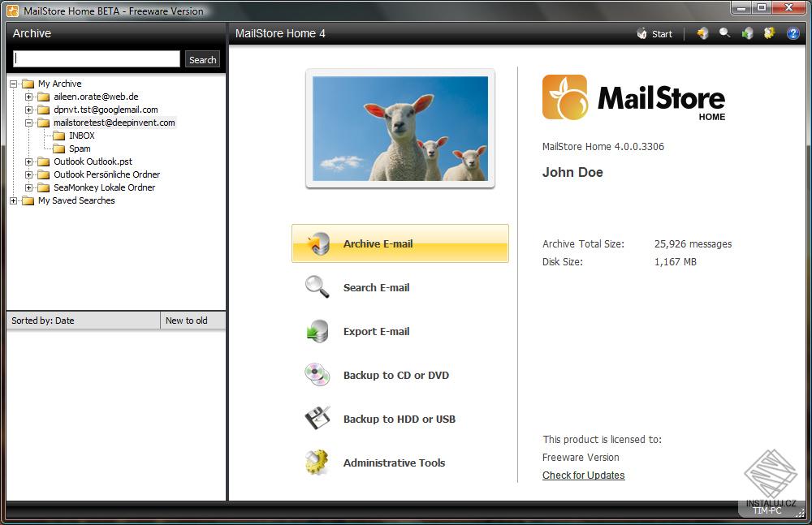
Task: Click the Export E-mail green arrow toolbar icon
Action: [x=746, y=33]
